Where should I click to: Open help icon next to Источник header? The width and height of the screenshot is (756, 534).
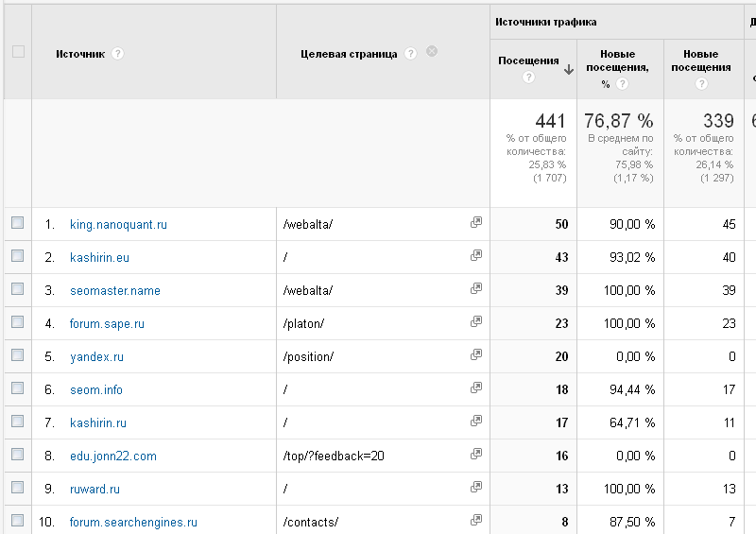coord(117,54)
